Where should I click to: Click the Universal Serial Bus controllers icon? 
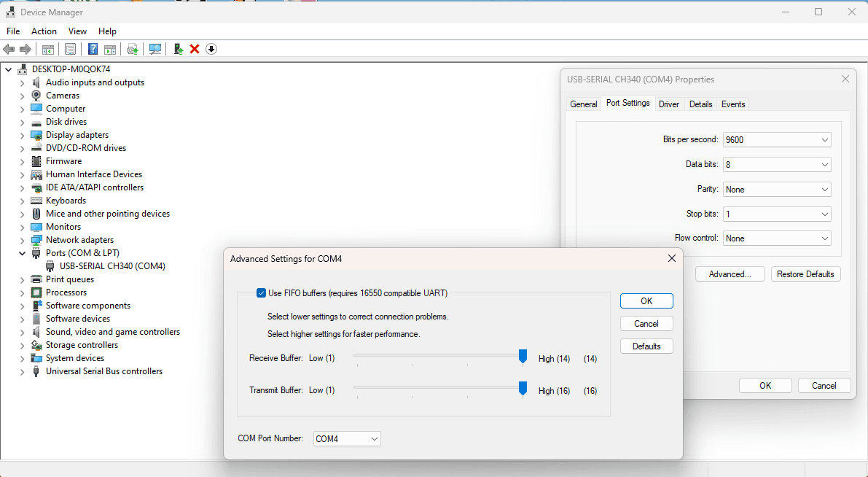coord(36,371)
